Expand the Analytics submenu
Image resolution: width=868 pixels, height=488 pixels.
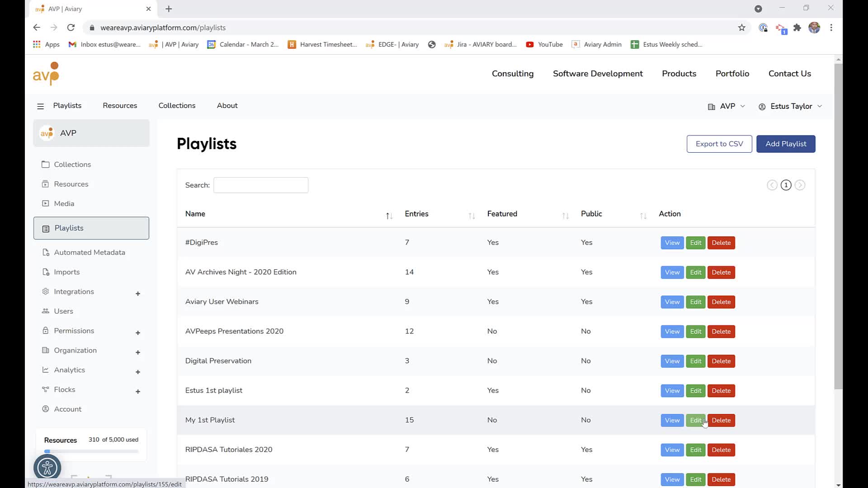(138, 372)
